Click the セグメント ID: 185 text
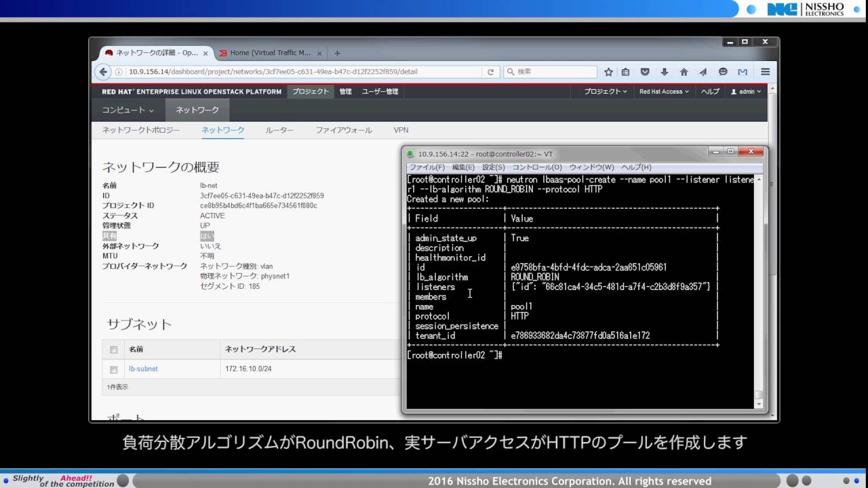Screen dimensions: 868x488 click(230, 287)
